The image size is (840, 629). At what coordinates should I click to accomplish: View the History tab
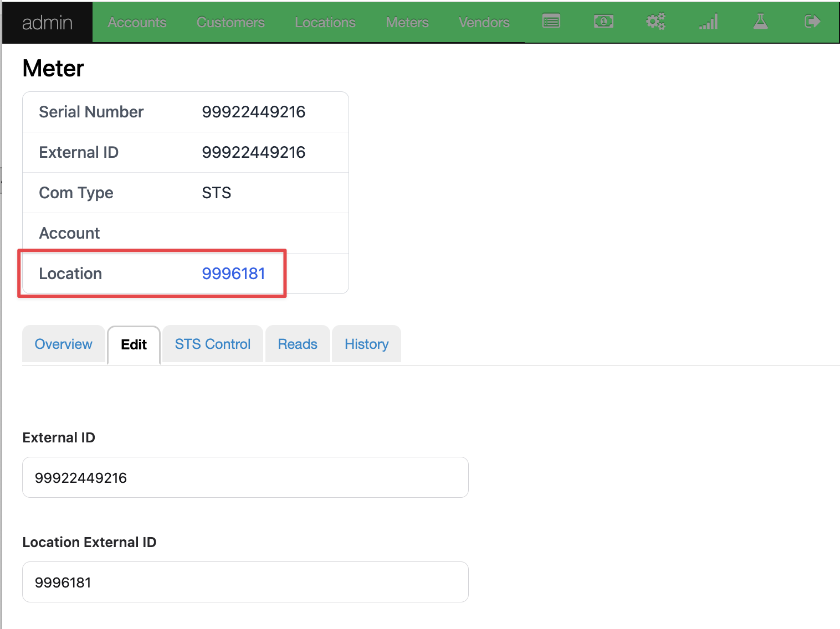point(366,344)
